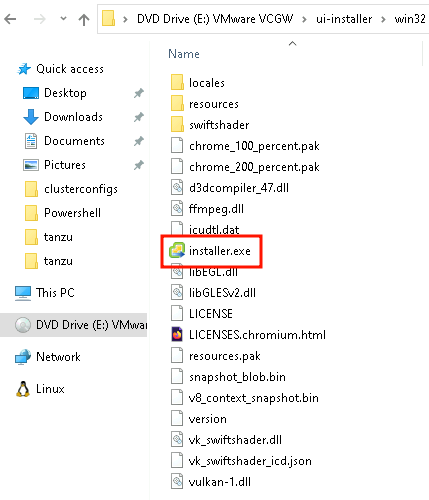Go up one folder level arrow

[84, 19]
